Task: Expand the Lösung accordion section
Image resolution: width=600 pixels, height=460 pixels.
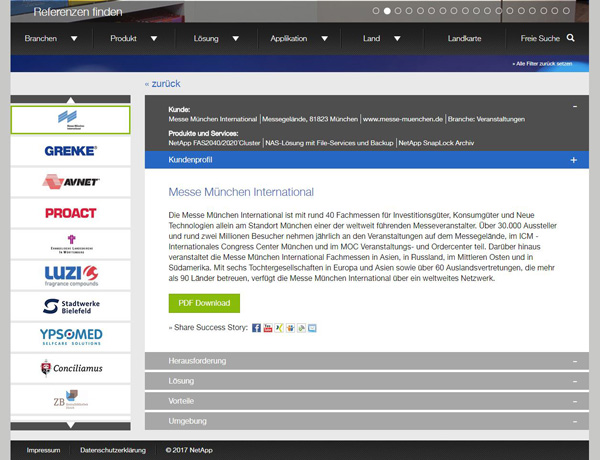Action: tap(367, 381)
